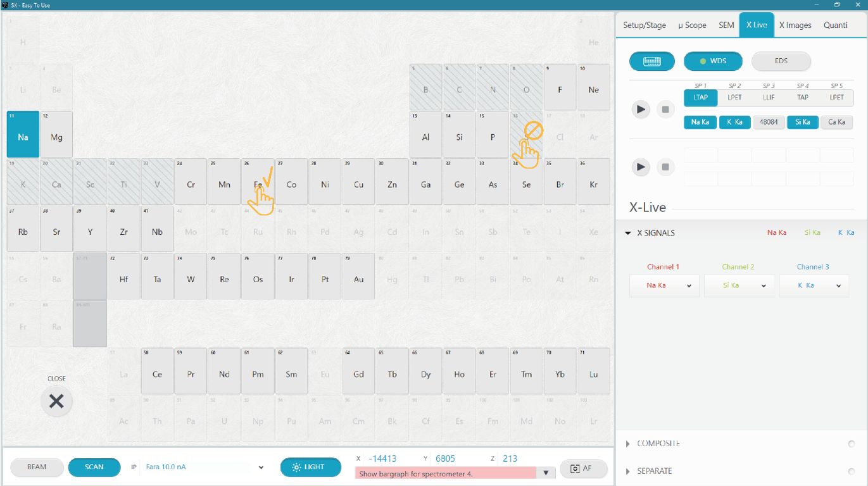Switch detector mode to EDS

(781, 61)
